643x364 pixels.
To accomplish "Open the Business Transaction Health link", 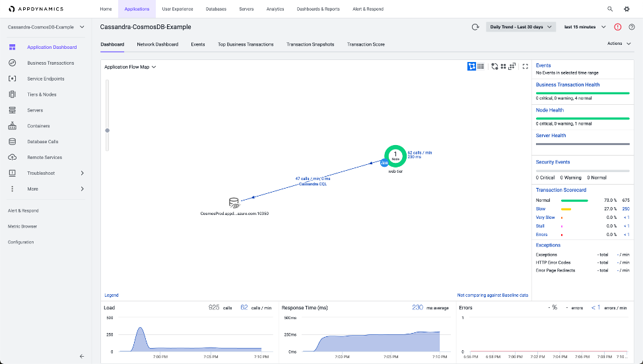I will pyautogui.click(x=568, y=85).
